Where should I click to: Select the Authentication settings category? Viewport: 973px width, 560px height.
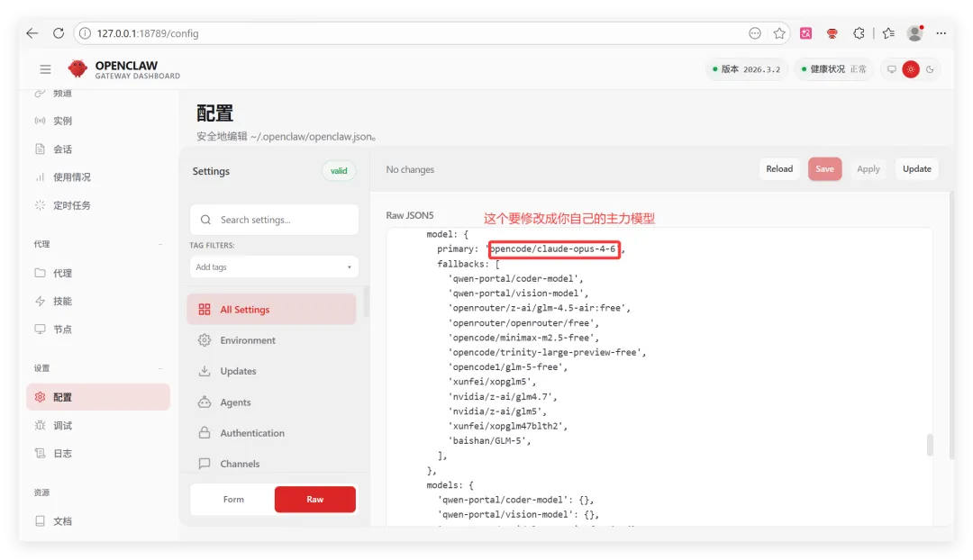coord(272,433)
